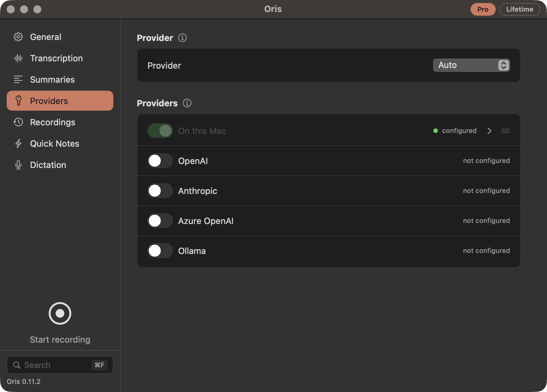The image size is (547, 392).
Task: Focus the Search input field
Action: click(60, 365)
